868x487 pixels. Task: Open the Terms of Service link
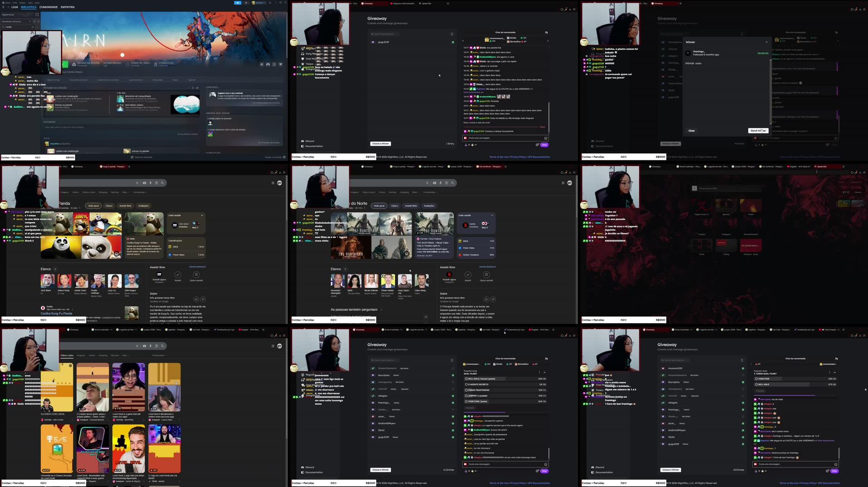498,157
